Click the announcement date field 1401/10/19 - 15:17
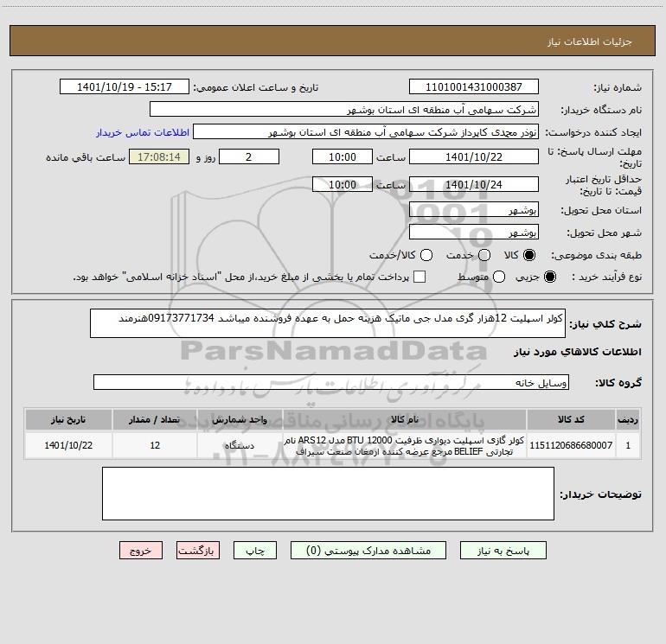This screenshot has width=666, height=644. (125, 86)
